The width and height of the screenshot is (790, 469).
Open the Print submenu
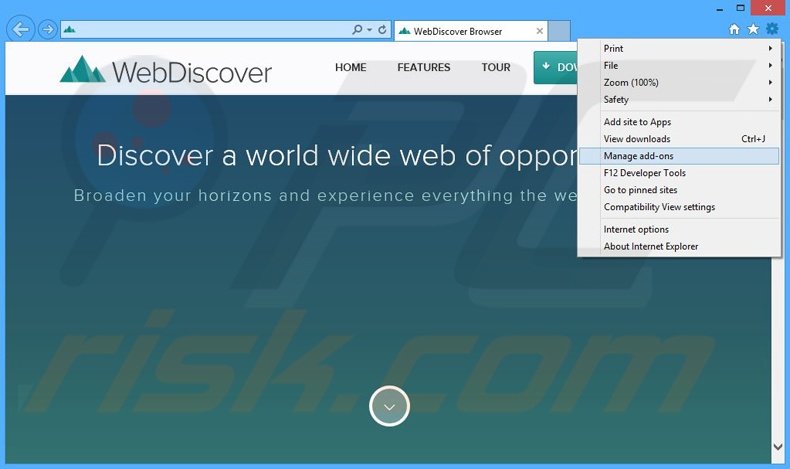(679, 48)
